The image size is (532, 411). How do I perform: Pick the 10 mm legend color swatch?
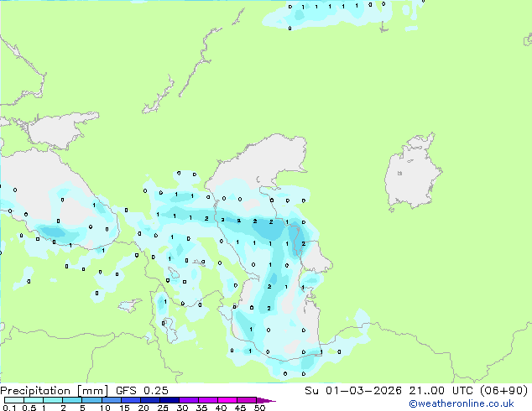click(x=111, y=400)
